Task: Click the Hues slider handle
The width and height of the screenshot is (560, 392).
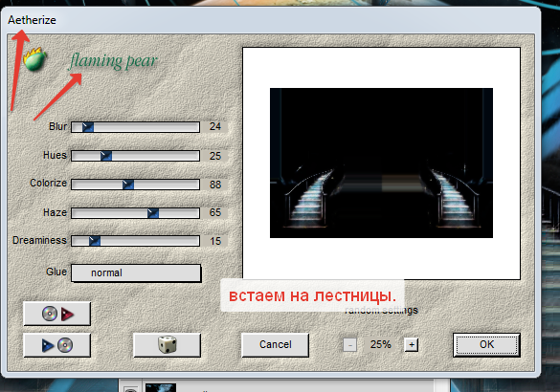Action: coord(106,156)
